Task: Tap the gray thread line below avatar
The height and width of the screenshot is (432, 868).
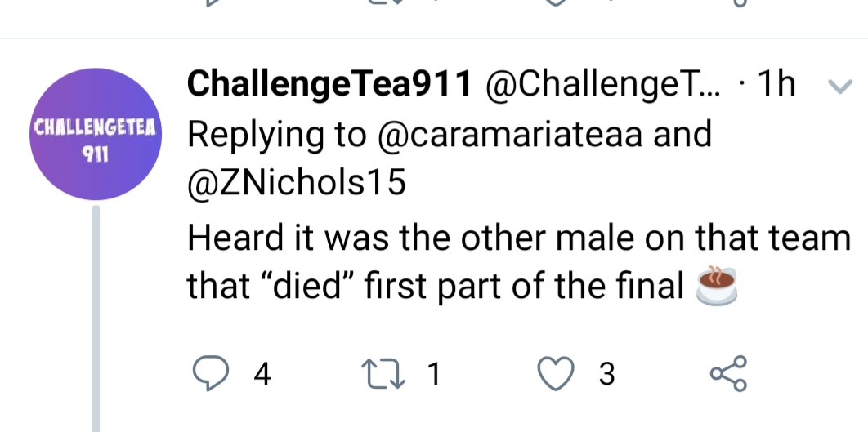Action: coord(96,318)
